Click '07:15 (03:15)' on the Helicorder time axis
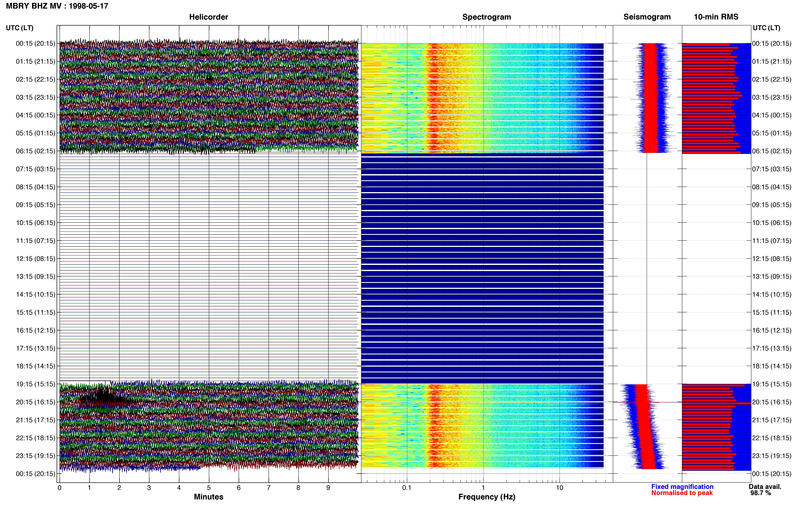This screenshot has width=812, height=508. [36, 169]
